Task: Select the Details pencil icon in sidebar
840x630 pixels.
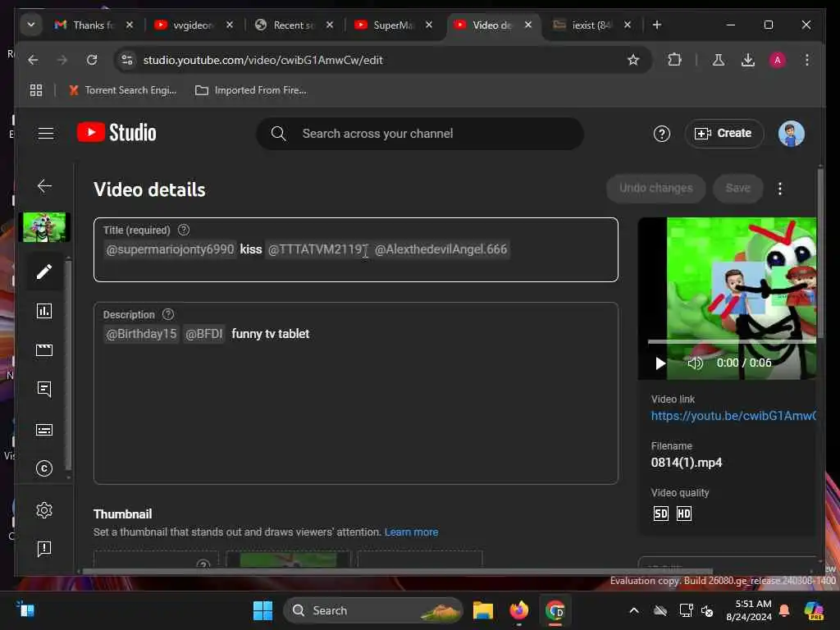Action: [x=44, y=272]
